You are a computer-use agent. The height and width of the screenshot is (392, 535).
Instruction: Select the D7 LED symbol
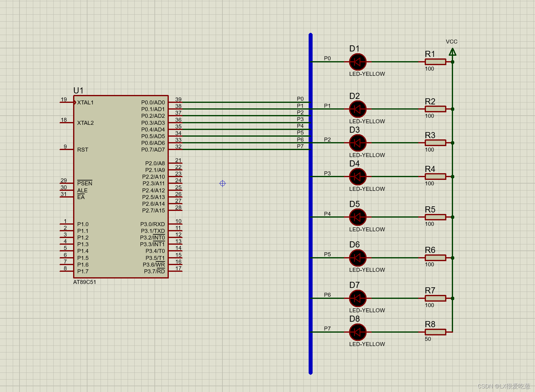coord(358,298)
